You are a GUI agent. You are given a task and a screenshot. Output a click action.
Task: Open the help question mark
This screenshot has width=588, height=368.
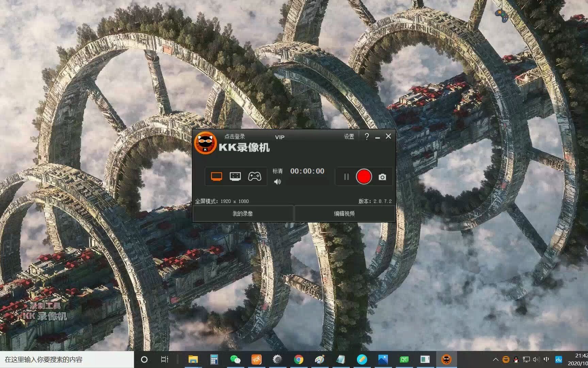point(367,136)
